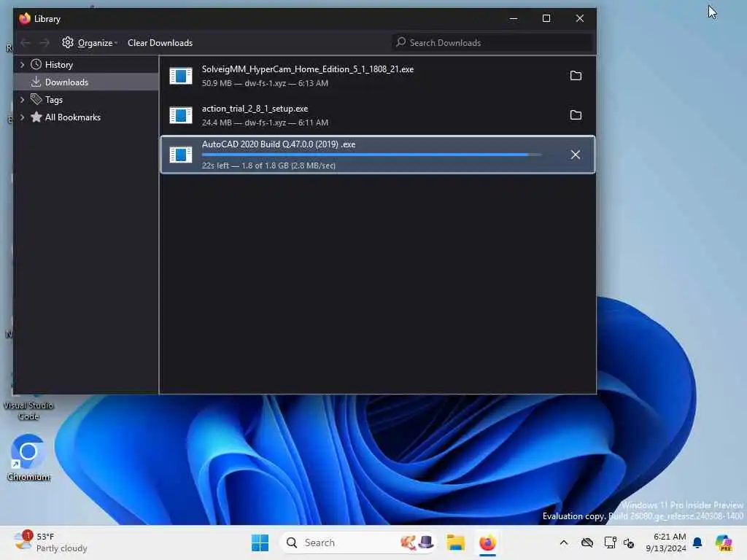Go forward in Library navigation
Image resolution: width=747 pixels, height=560 pixels.
tap(44, 43)
